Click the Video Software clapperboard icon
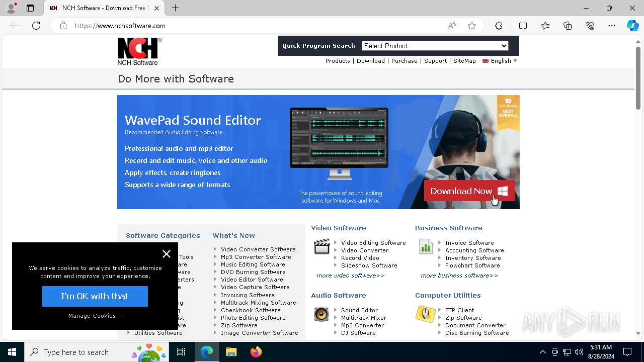 click(x=322, y=246)
